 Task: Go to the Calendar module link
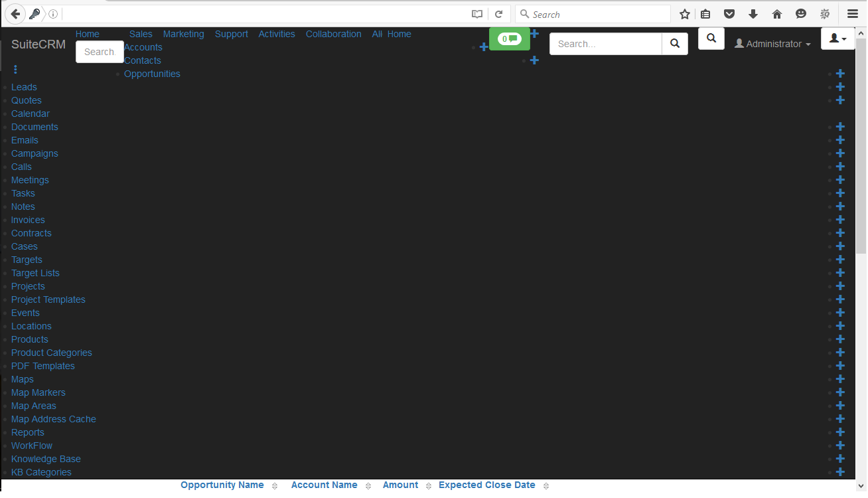pyautogui.click(x=31, y=114)
